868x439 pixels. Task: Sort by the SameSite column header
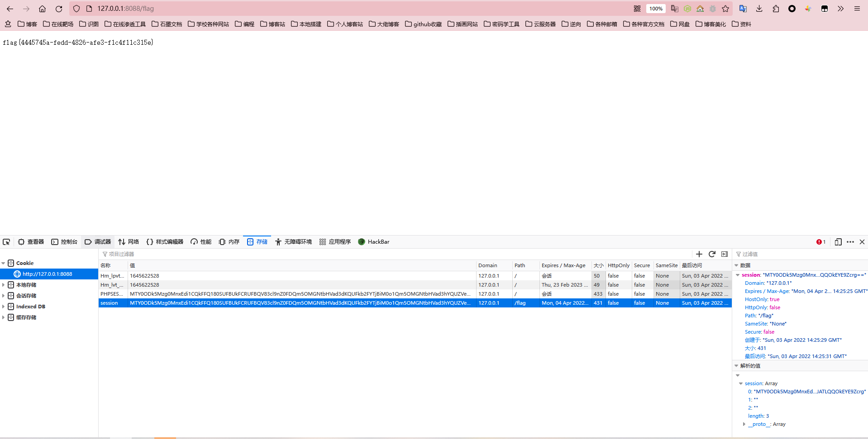(x=667, y=265)
